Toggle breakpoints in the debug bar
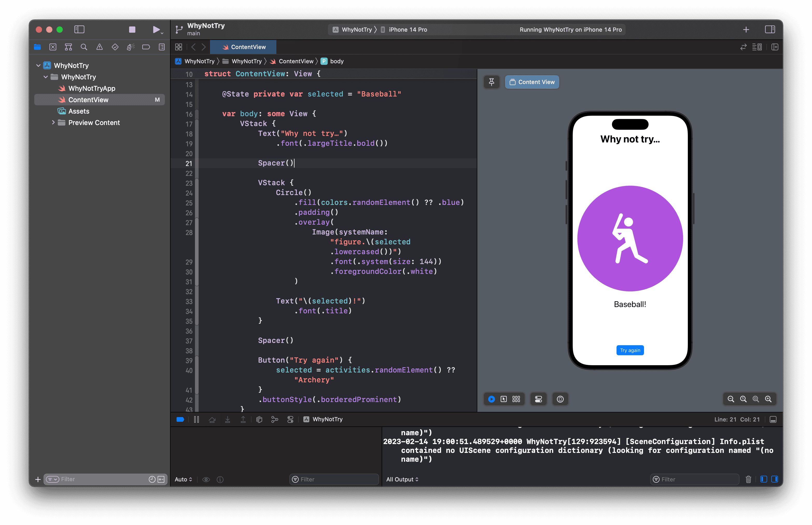Viewport: 812px width, 525px height. [180, 419]
